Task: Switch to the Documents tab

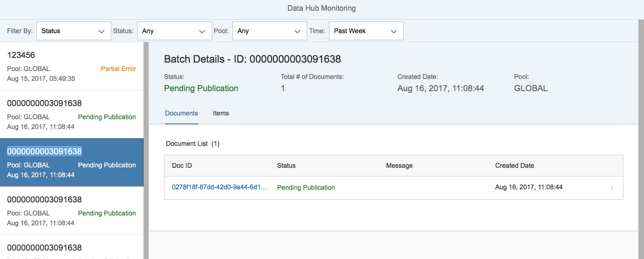Action: click(x=181, y=114)
